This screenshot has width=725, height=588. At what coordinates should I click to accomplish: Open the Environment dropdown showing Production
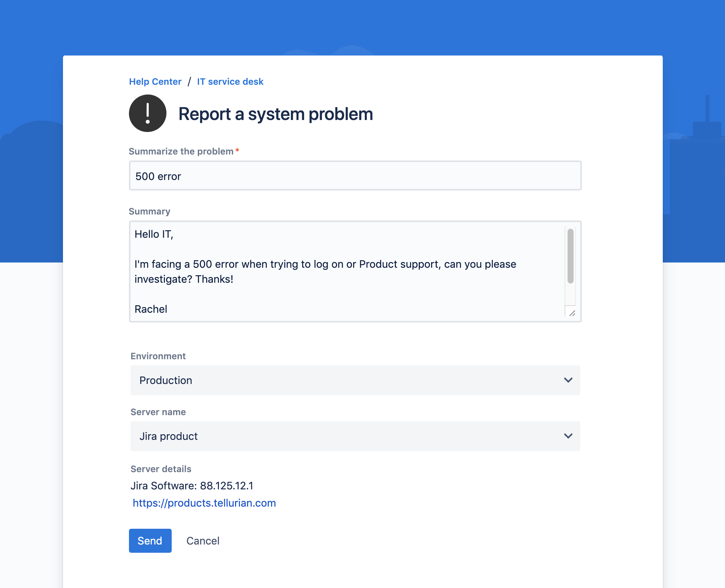(x=355, y=380)
